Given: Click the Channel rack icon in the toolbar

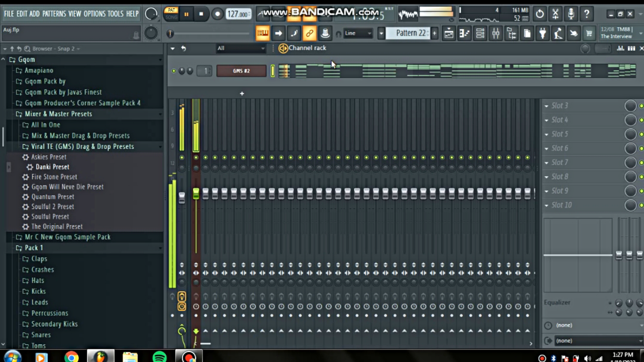Looking at the screenshot, I should pyautogui.click(x=480, y=33).
